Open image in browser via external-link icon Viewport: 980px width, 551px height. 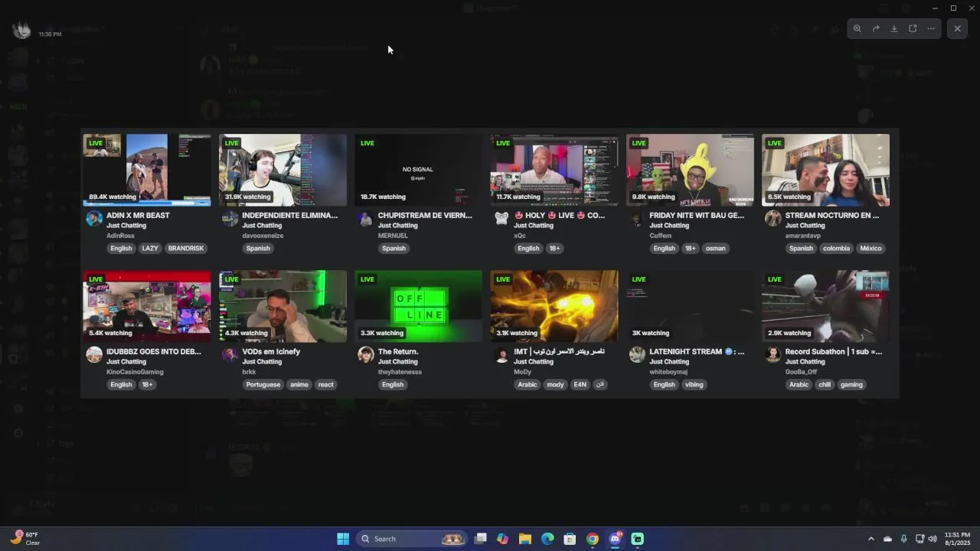tap(913, 28)
